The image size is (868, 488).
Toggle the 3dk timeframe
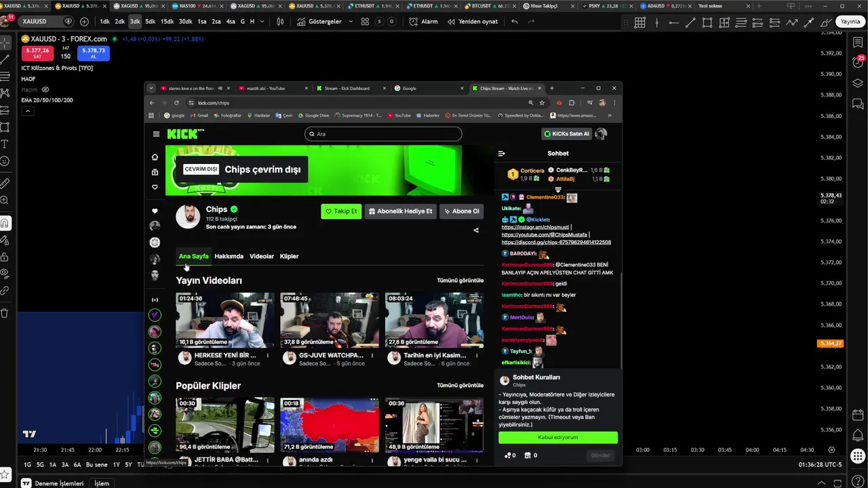pyautogui.click(x=135, y=22)
